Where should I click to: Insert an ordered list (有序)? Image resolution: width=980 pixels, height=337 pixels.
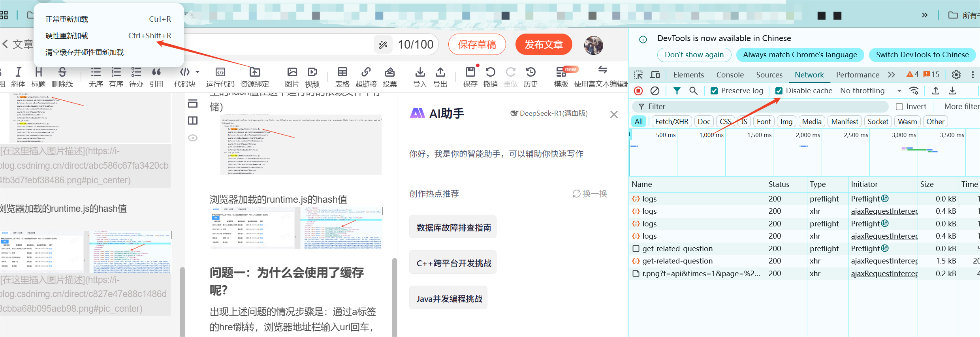click(116, 77)
